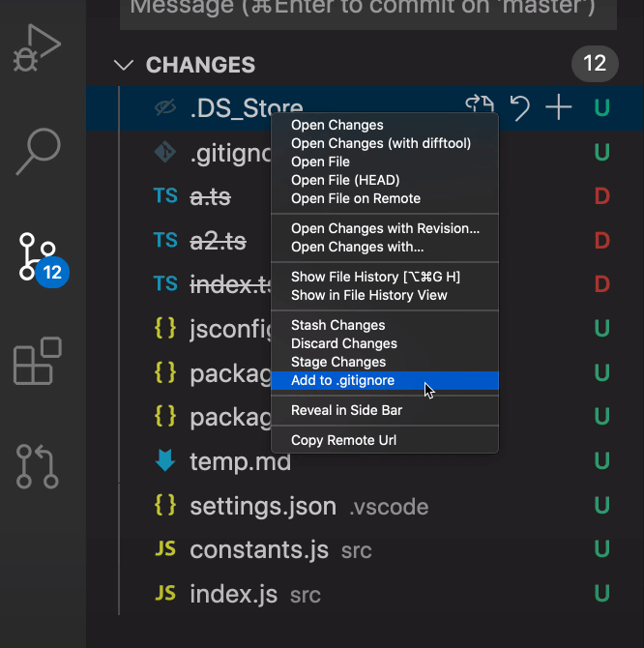Click 'Discard Changes' in the context menu
644x648 pixels.
344,343
